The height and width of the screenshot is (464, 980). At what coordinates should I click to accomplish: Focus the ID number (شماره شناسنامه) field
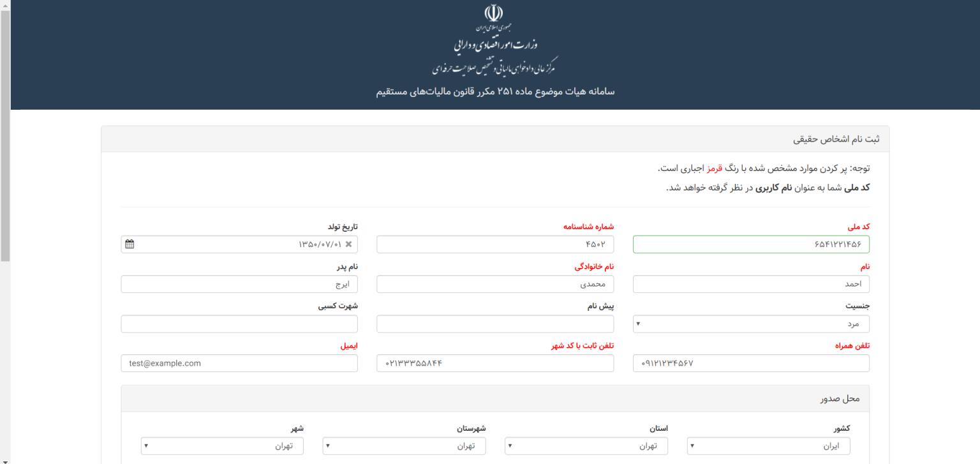pos(494,244)
